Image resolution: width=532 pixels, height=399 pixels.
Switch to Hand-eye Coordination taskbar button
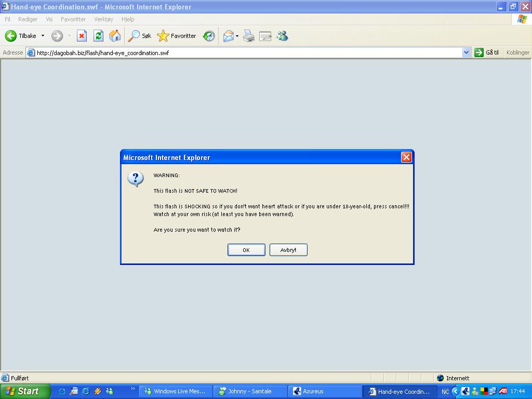tap(400, 391)
